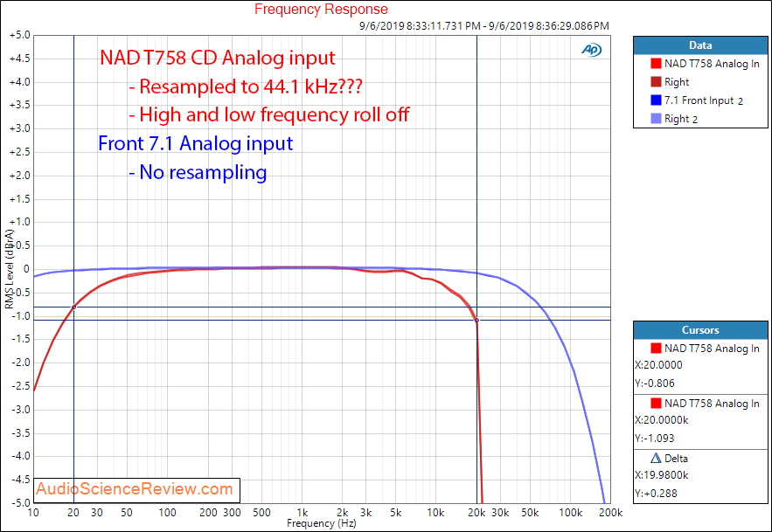
Task: Click the X:20.0000 cursor value
Action: point(658,365)
